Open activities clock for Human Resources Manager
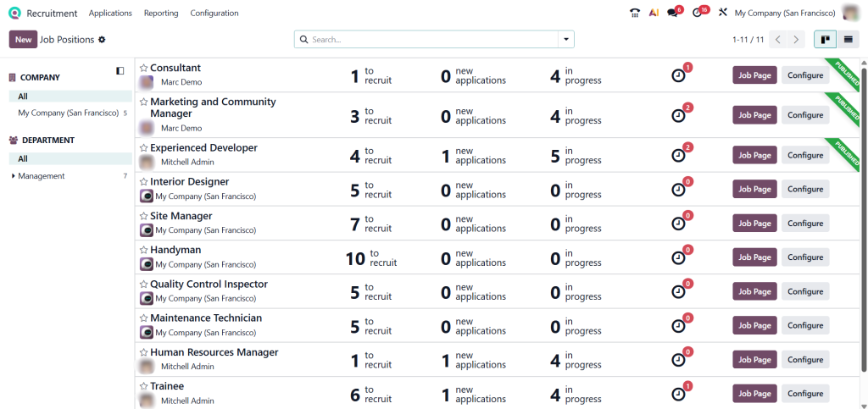This screenshot has width=868, height=409. click(678, 360)
